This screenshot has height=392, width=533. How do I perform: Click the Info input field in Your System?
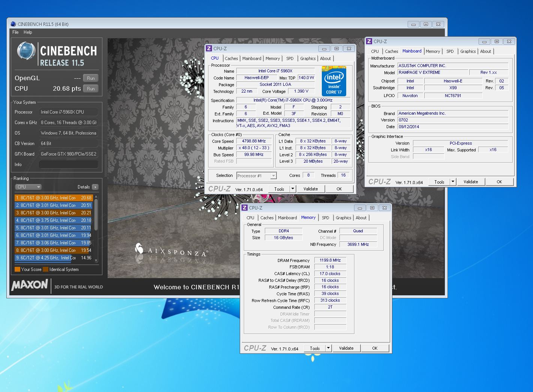click(x=69, y=165)
